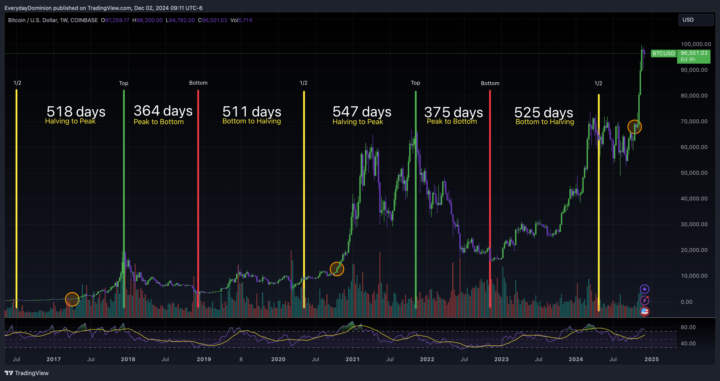Click the red Bottom line before 511 days
The width and height of the screenshot is (720, 381).
click(198, 198)
